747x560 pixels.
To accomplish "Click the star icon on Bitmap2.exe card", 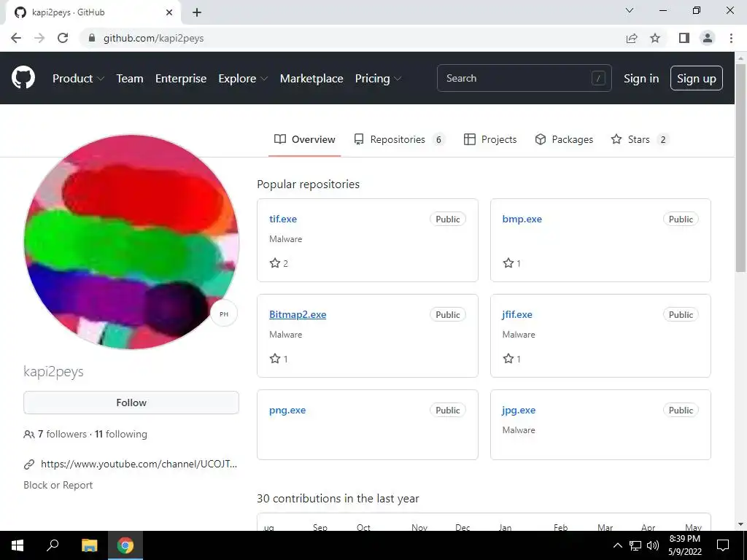I will point(275,359).
